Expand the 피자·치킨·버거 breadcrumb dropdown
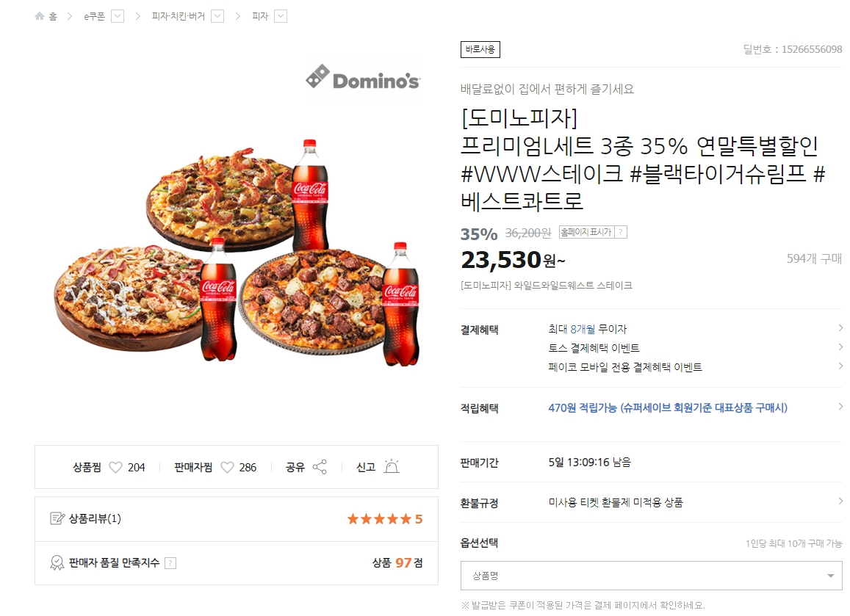The width and height of the screenshot is (850, 616). click(217, 16)
